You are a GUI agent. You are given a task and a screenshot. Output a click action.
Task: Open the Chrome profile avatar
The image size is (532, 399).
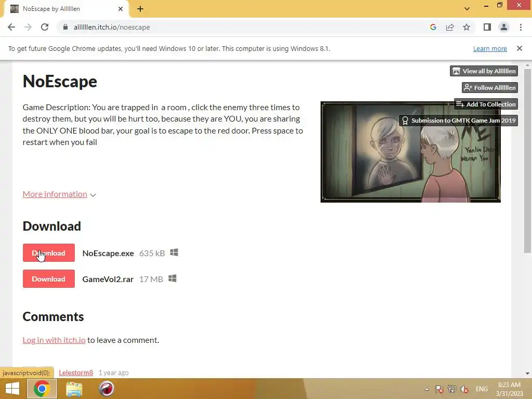(x=504, y=27)
